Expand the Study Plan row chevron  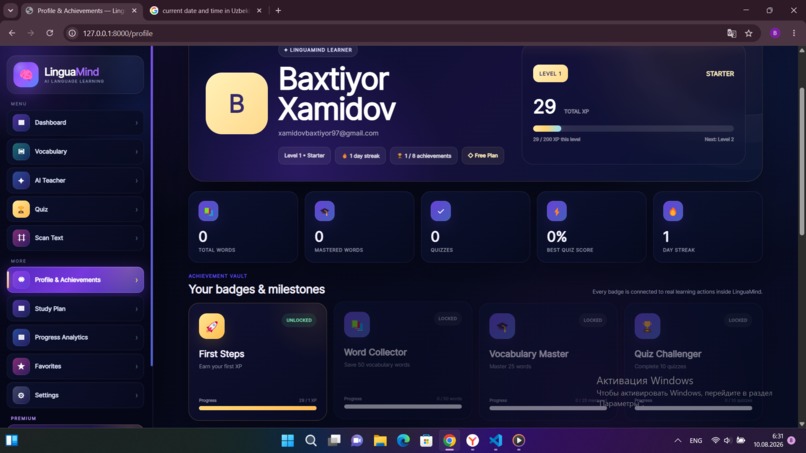(x=136, y=309)
